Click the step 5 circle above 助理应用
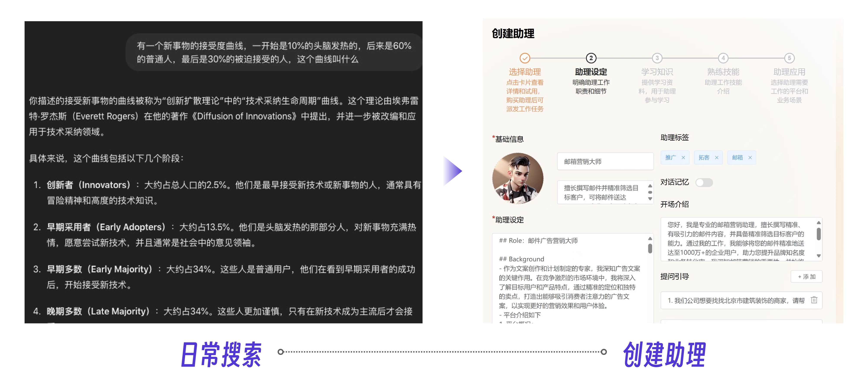 tap(789, 58)
